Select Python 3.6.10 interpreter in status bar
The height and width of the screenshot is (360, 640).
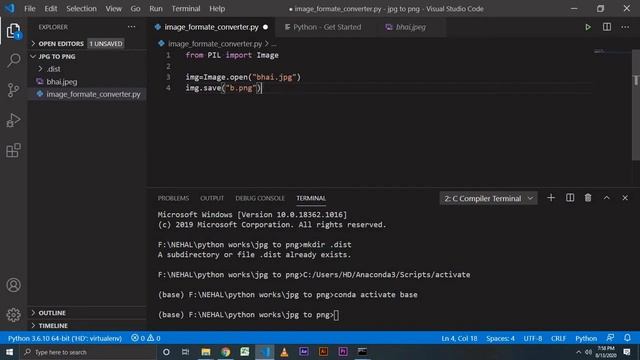(65, 338)
